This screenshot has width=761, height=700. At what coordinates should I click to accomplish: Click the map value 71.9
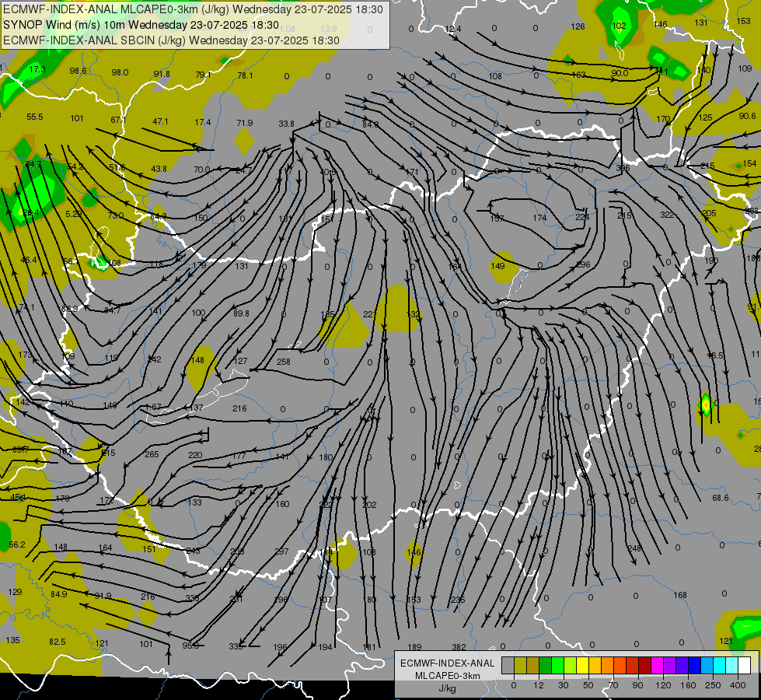[x=245, y=123]
